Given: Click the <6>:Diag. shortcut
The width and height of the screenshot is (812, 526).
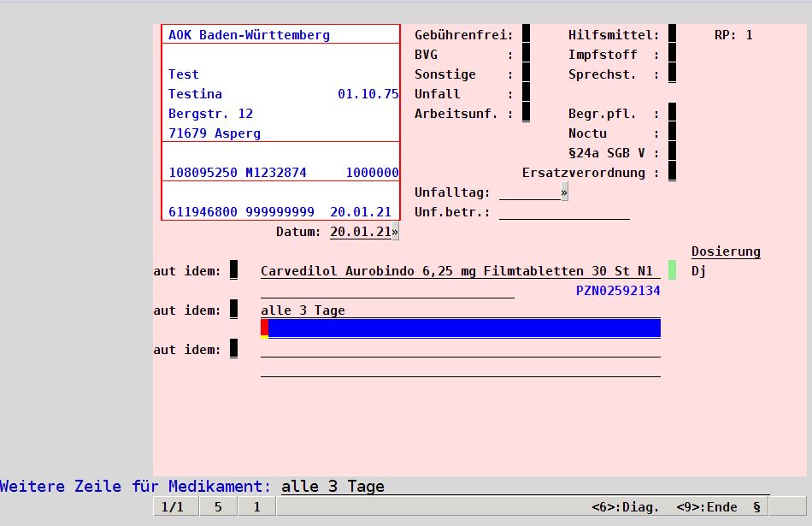Looking at the screenshot, I should (626, 507).
